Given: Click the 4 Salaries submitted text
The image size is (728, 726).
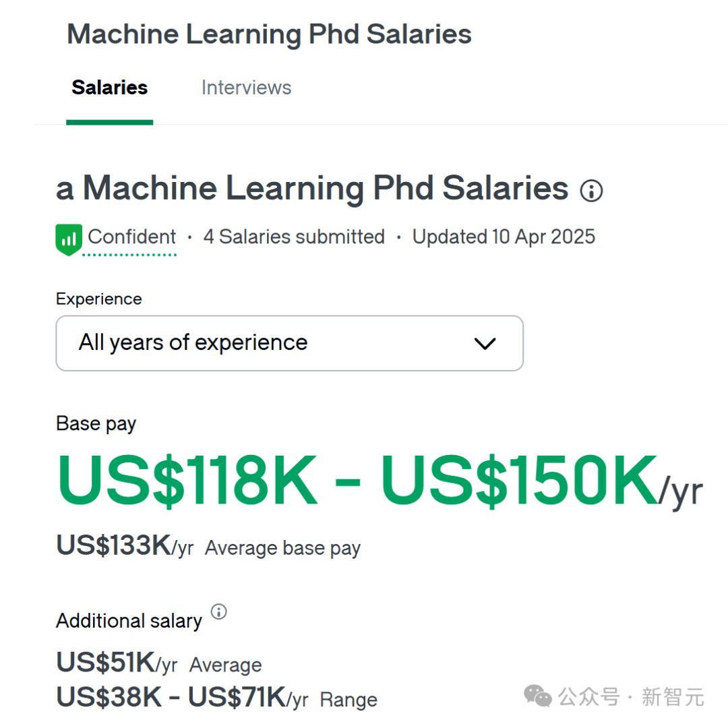Looking at the screenshot, I should [294, 237].
